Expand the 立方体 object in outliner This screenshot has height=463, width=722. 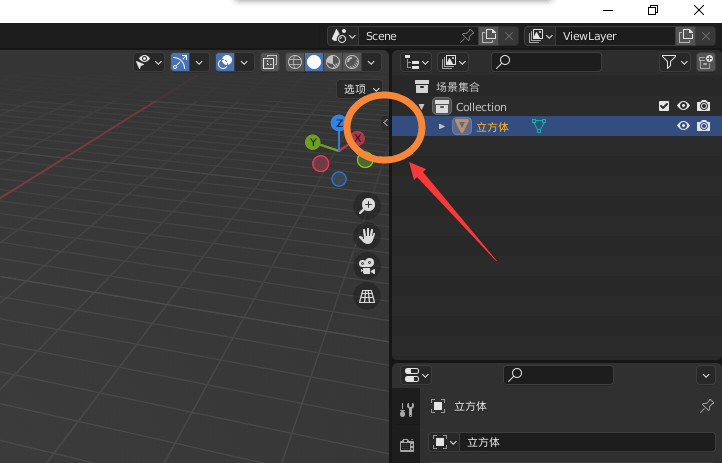click(442, 126)
